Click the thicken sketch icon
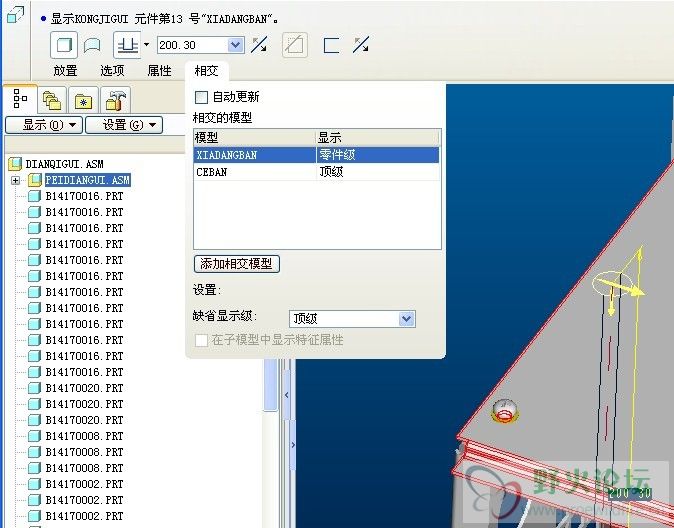The height and width of the screenshot is (528, 674). click(331, 45)
